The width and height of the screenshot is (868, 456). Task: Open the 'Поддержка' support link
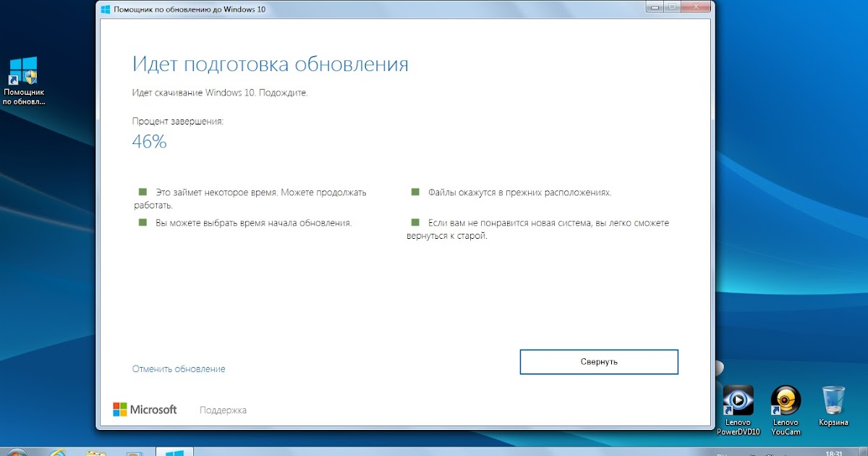[x=223, y=410]
